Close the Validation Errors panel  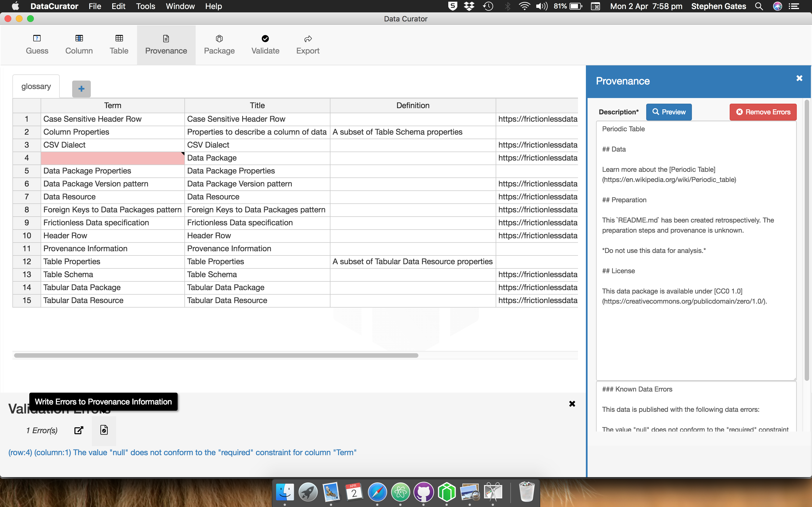572,404
